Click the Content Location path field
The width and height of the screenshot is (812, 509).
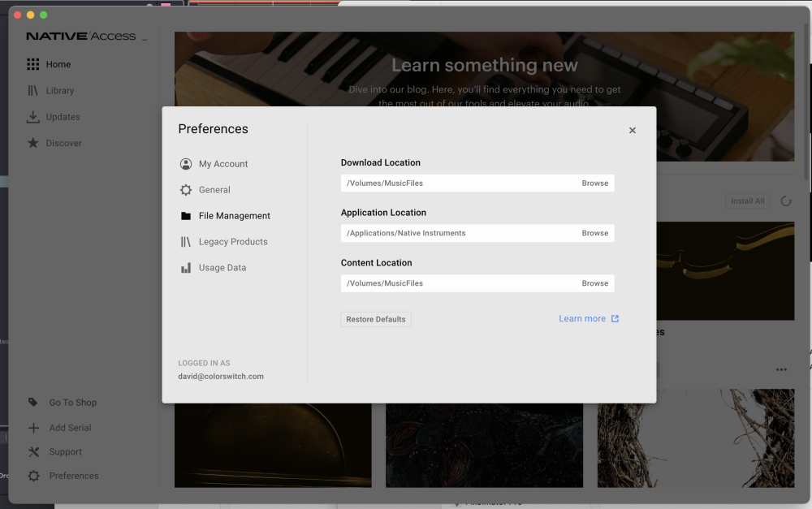pyautogui.click(x=477, y=283)
